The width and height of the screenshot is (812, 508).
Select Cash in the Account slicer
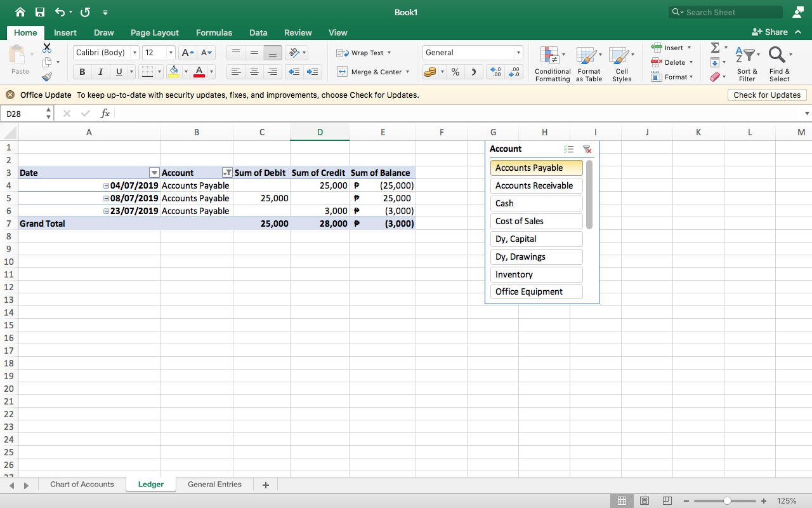[x=536, y=203]
